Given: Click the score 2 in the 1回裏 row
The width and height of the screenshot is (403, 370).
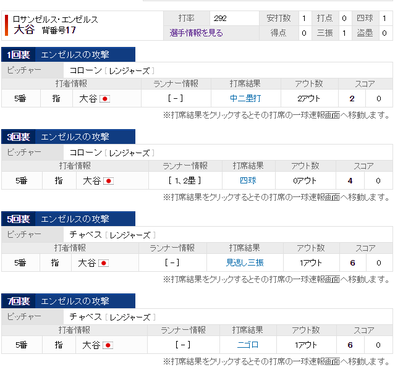Looking at the screenshot, I should [352, 99].
